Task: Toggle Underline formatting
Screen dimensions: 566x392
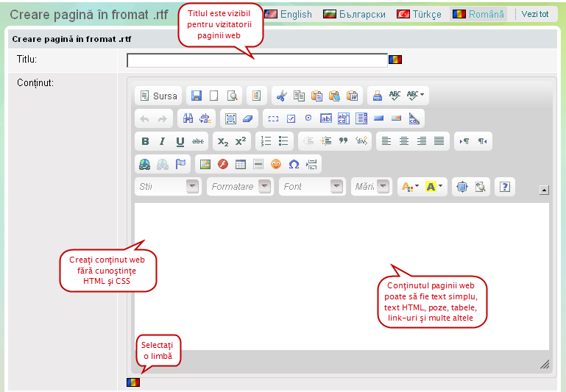Action: coord(180,141)
